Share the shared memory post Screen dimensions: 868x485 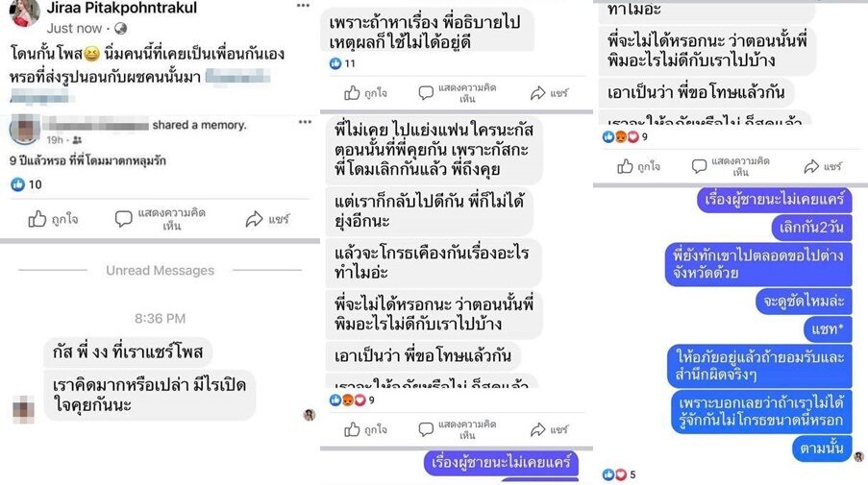point(267,220)
